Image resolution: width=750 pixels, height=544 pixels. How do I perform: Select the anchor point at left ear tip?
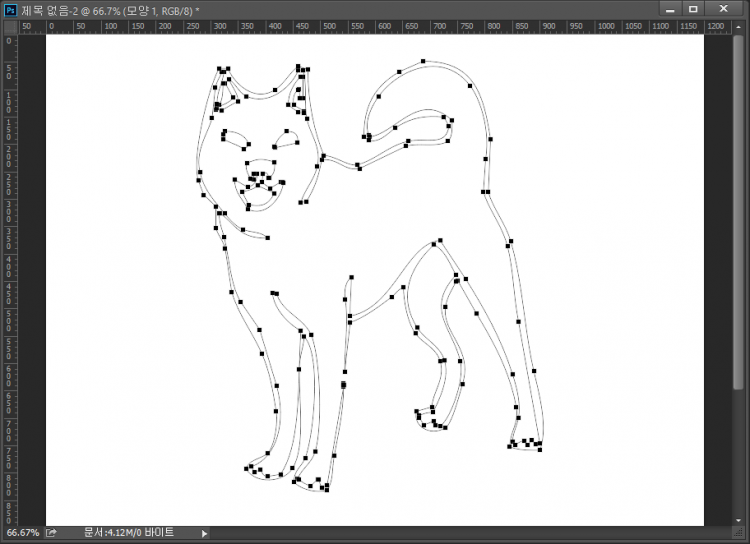coord(220,69)
